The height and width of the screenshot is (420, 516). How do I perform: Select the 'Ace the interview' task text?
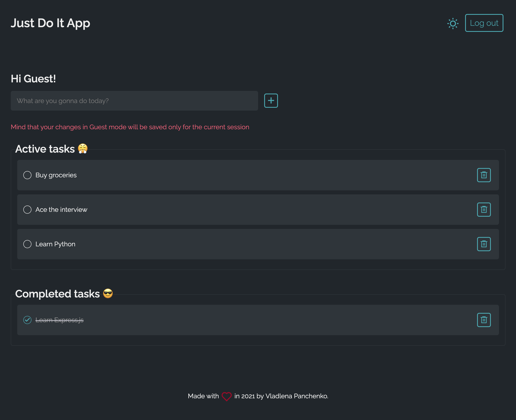[61, 210]
